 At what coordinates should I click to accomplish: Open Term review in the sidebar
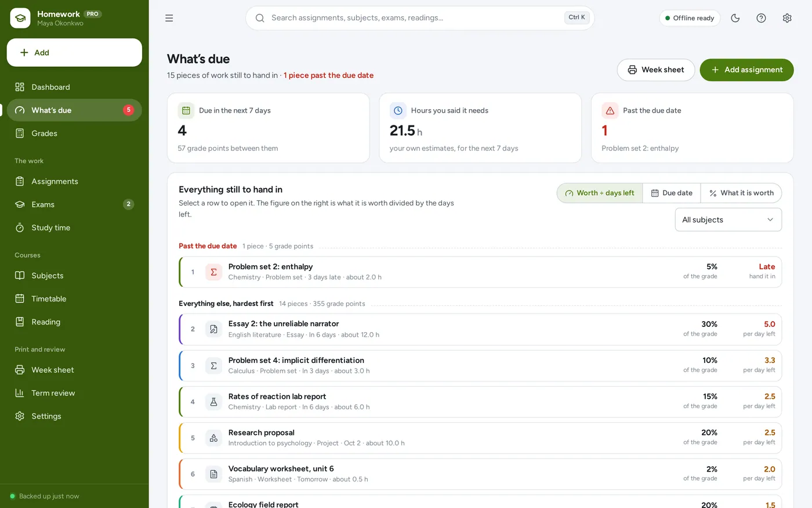74,393
